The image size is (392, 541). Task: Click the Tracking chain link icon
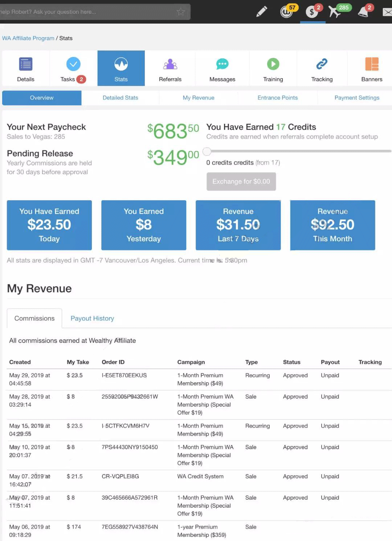click(322, 64)
